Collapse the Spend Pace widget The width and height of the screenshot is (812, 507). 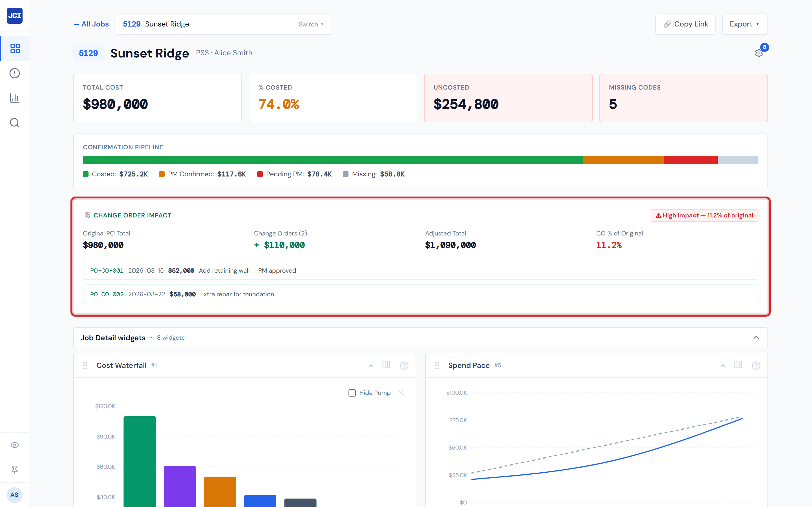tap(722, 365)
